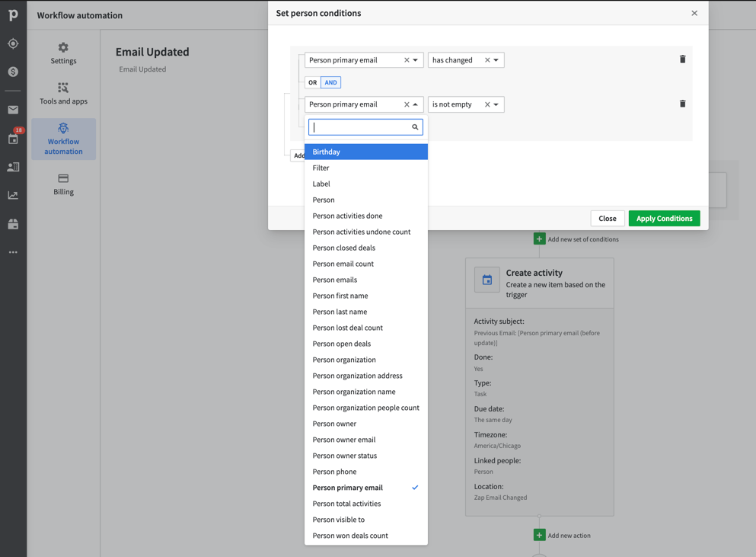The width and height of the screenshot is (756, 557).
Task: Open Tools and apps section
Action: tap(63, 94)
